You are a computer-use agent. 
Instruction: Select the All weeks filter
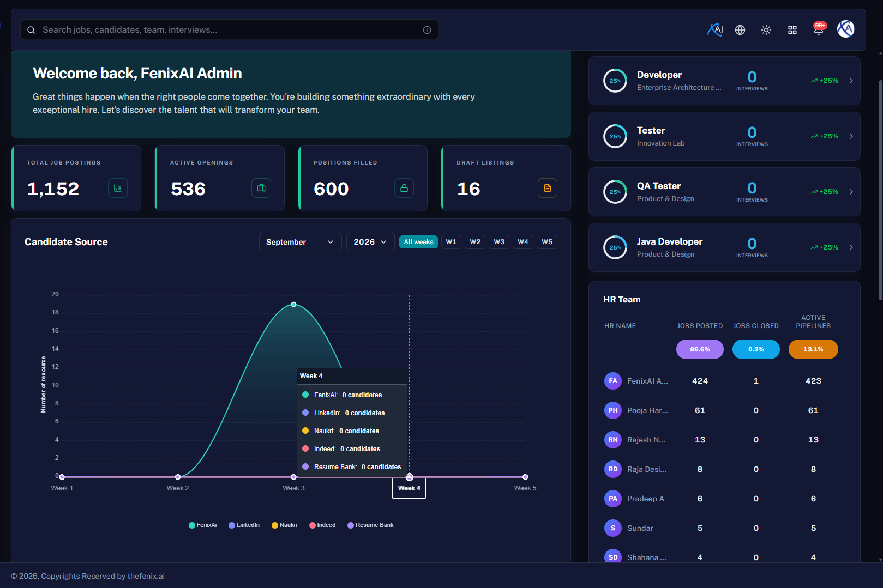[x=418, y=242]
